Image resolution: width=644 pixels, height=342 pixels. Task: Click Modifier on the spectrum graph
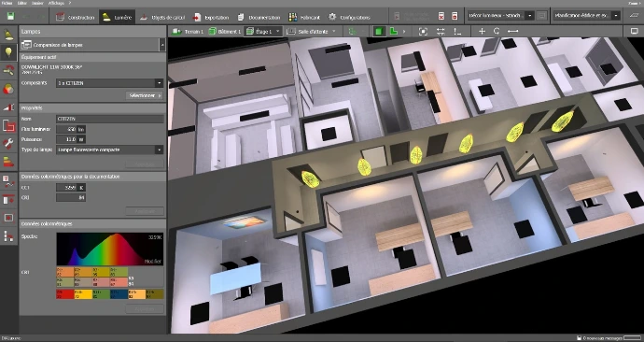pos(153,261)
